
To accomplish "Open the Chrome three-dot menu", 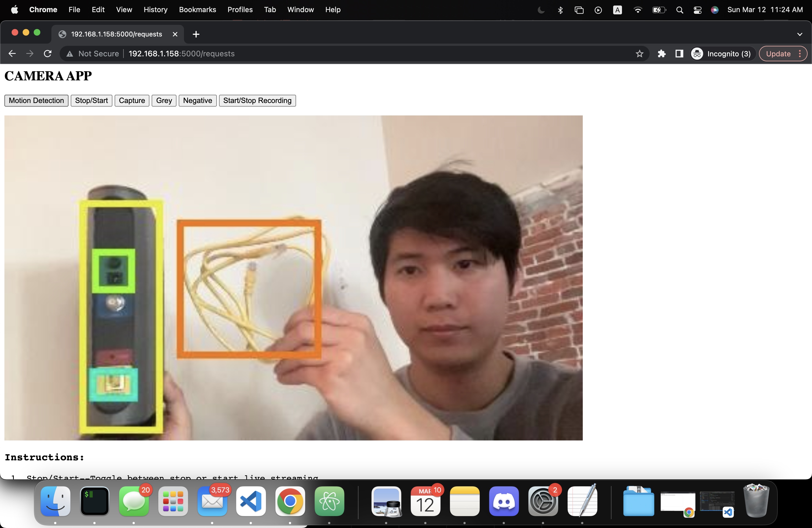I will coord(800,54).
